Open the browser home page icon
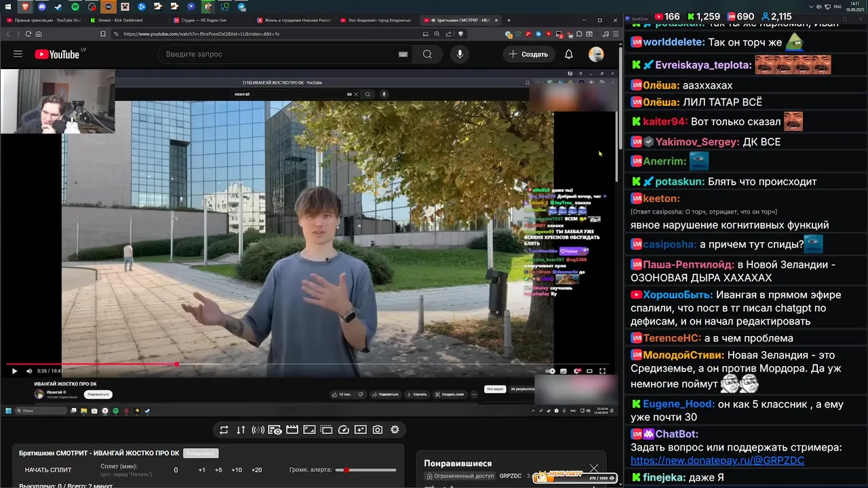Screen dimensions: 868x488 [x=39, y=34]
